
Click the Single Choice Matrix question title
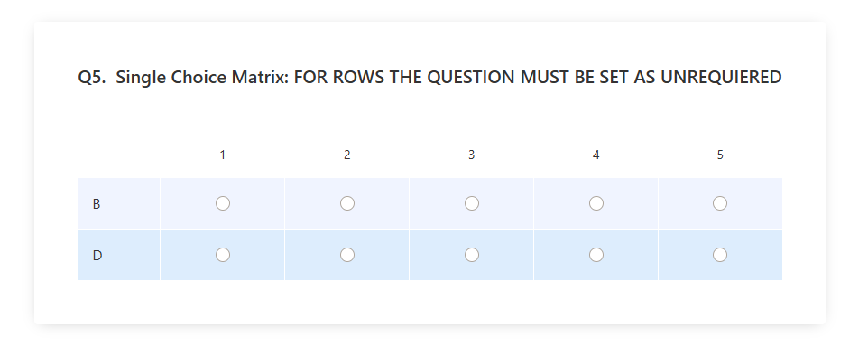tap(449, 77)
